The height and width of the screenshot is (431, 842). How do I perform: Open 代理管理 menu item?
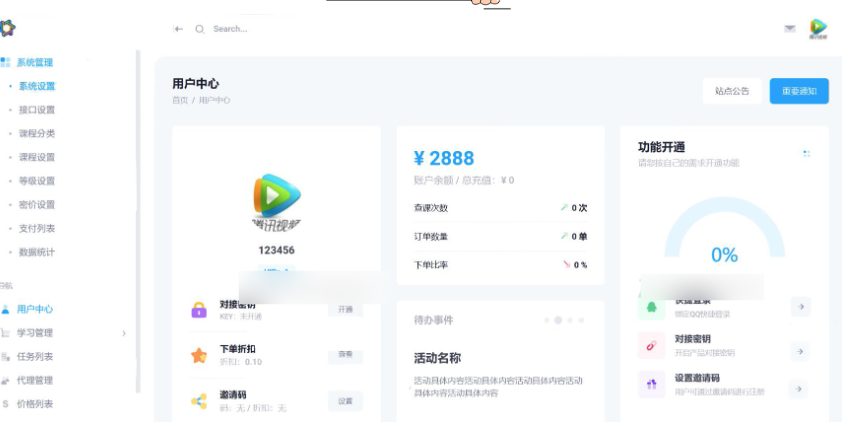pos(35,380)
